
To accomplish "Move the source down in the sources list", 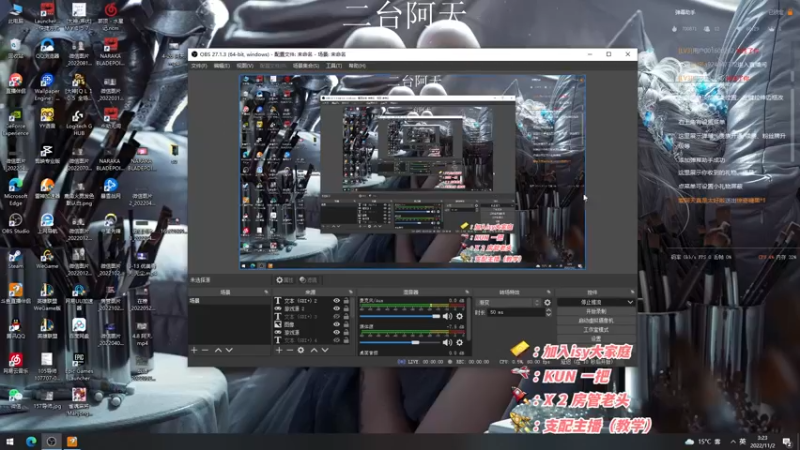I will [x=324, y=350].
